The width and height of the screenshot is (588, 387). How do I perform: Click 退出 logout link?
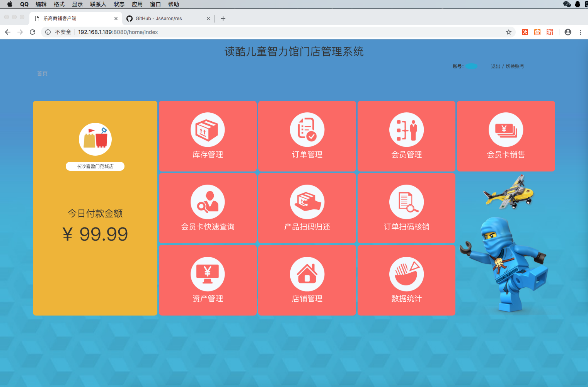click(496, 66)
